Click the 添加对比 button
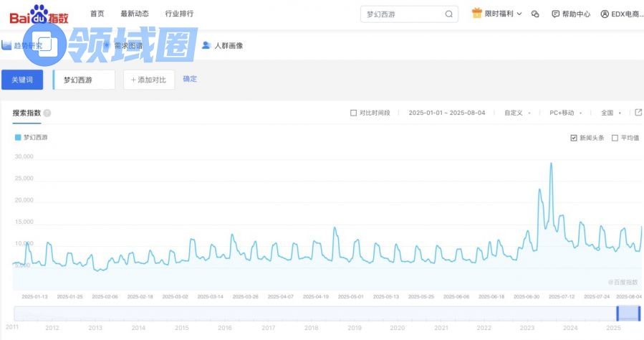Image resolution: width=644 pixels, height=340 pixels. tap(149, 80)
